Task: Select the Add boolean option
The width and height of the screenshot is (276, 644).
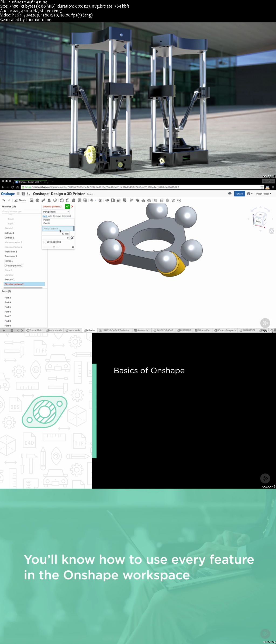Action: click(50, 216)
